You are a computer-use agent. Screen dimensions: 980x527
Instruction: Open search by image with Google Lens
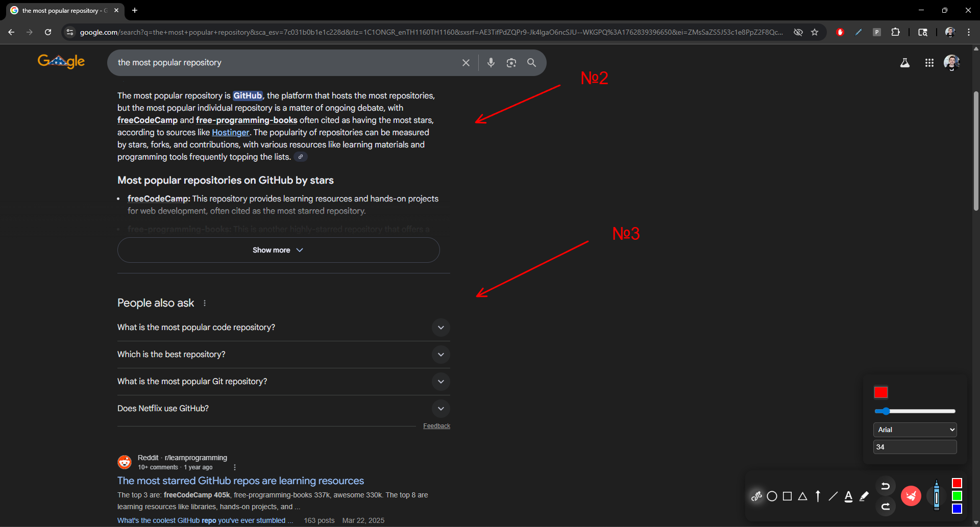(511, 62)
